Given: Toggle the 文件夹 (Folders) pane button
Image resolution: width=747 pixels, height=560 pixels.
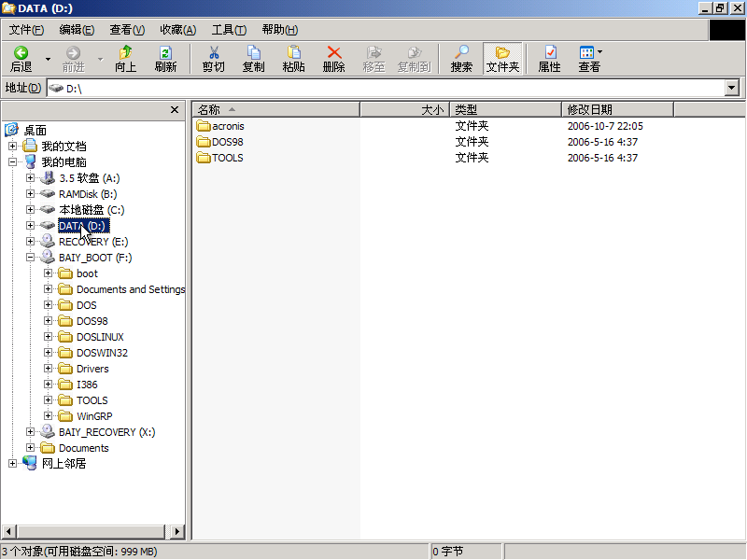Looking at the screenshot, I should click(x=502, y=59).
